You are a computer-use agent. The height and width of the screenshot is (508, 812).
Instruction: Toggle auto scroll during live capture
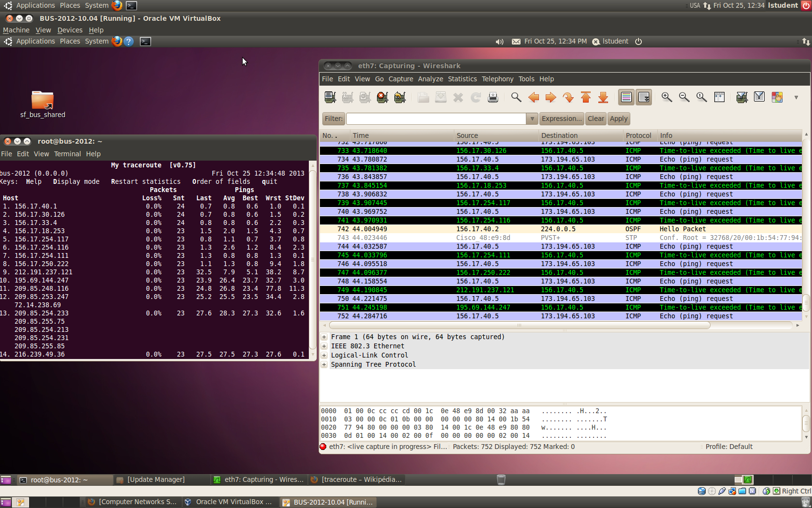pos(644,97)
